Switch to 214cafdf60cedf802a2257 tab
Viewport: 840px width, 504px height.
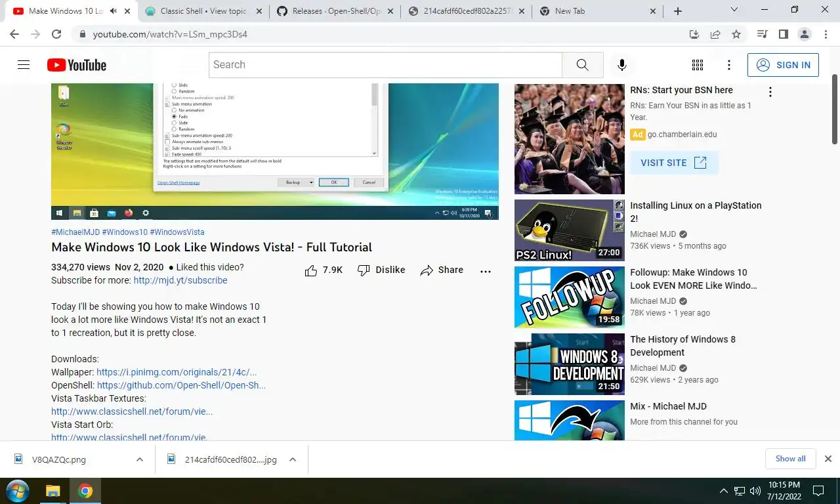point(466,11)
